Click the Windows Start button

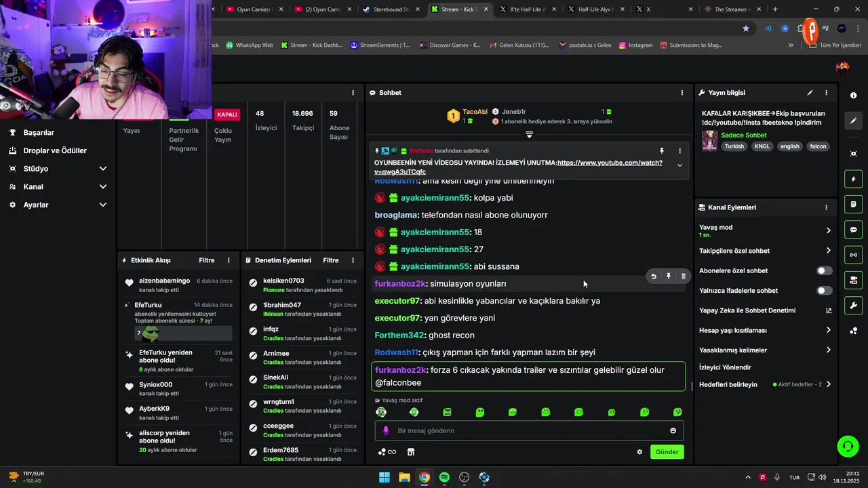click(x=384, y=477)
